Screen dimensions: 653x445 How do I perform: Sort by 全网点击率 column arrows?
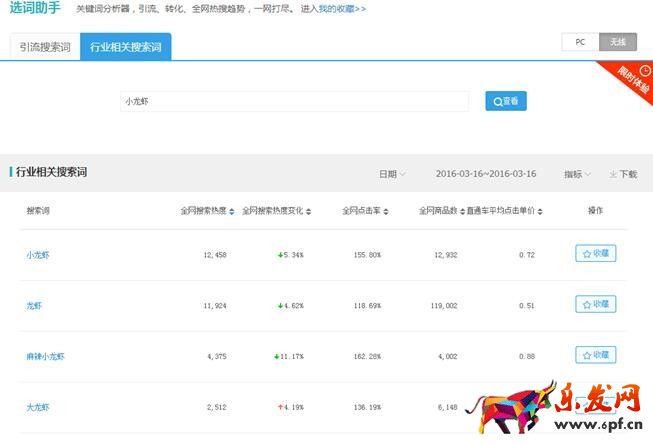(x=386, y=211)
